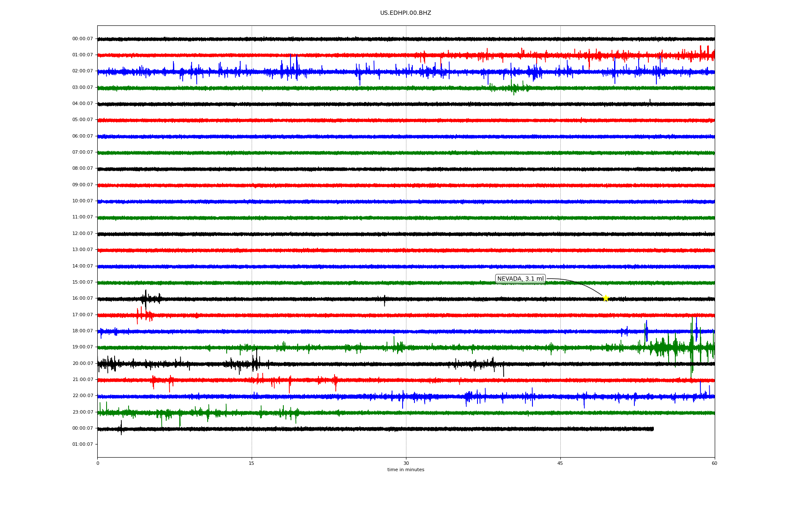Click the 19:00:07 row label
812x508 pixels.
tap(82, 347)
